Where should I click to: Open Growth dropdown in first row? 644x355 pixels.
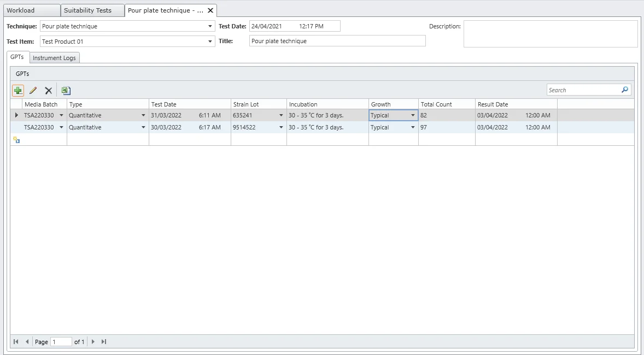pyautogui.click(x=413, y=115)
